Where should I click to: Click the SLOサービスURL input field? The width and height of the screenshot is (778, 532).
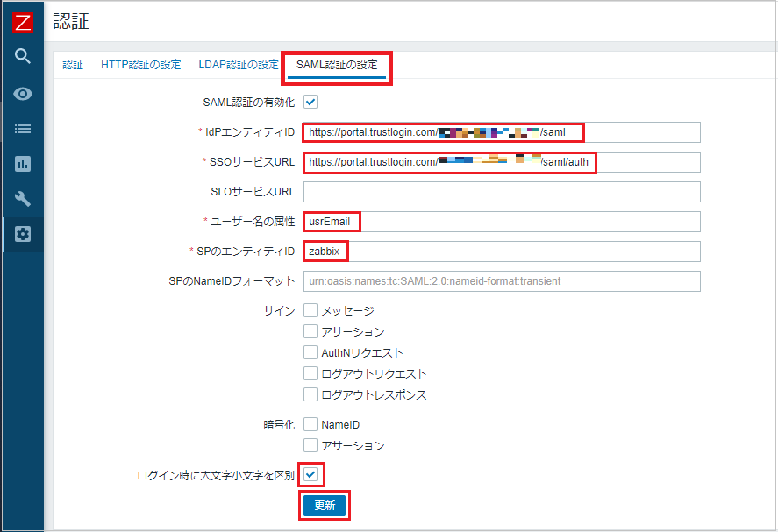[x=501, y=192]
